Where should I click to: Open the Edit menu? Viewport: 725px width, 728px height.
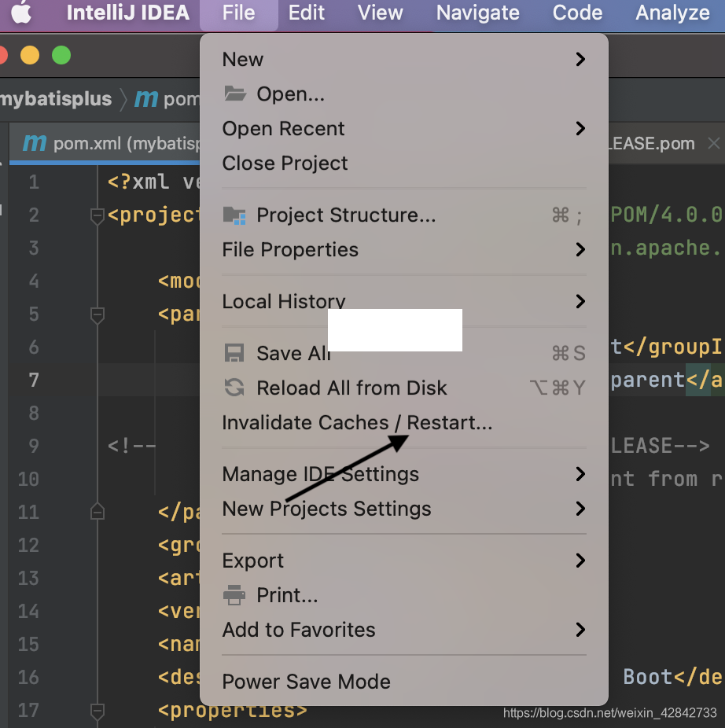[x=306, y=13]
